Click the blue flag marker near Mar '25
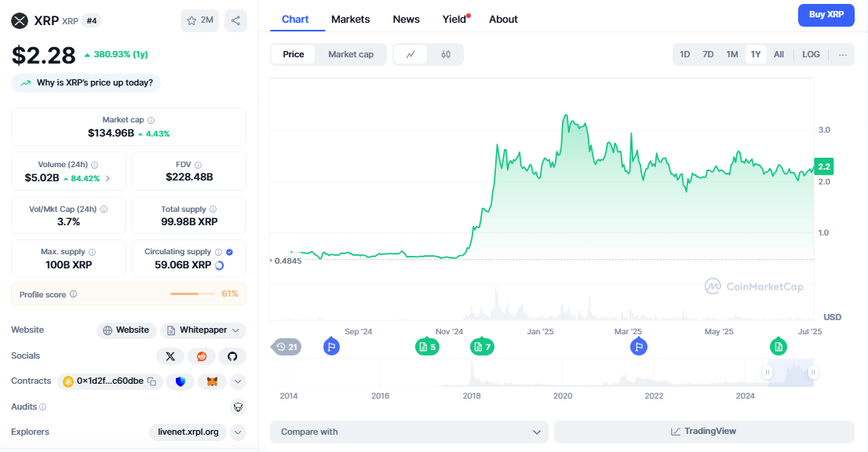The width and height of the screenshot is (868, 452). (639, 346)
